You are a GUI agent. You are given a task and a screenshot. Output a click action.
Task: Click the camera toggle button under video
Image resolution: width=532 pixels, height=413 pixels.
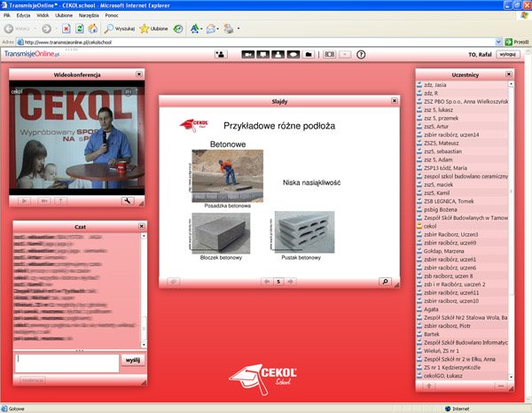[x=43, y=201]
